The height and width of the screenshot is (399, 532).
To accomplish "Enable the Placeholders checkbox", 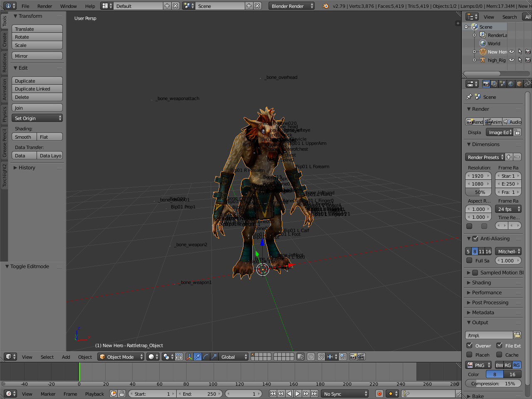I will [x=470, y=355].
